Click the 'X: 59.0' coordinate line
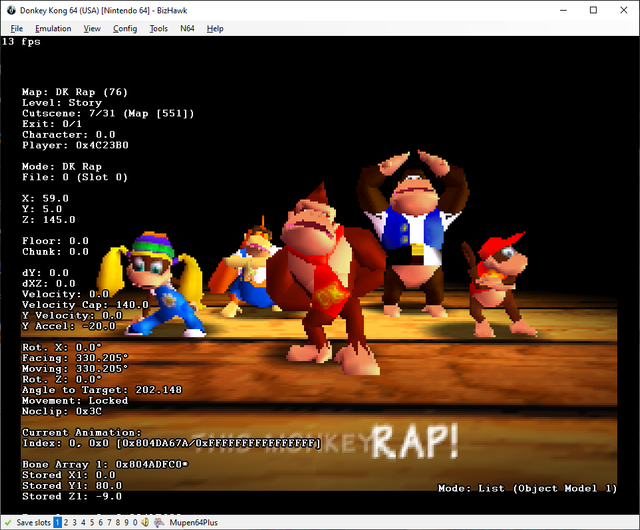 [45, 198]
